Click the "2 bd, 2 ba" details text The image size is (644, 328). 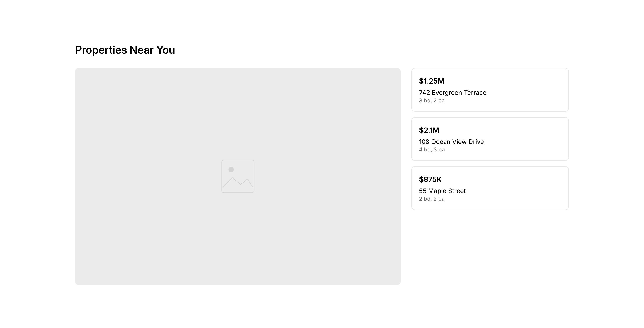pyautogui.click(x=432, y=199)
